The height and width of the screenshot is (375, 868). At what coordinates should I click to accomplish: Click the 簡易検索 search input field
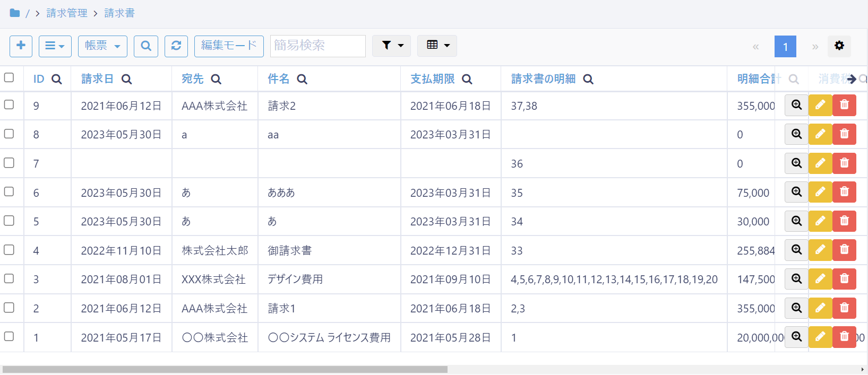pyautogui.click(x=317, y=46)
